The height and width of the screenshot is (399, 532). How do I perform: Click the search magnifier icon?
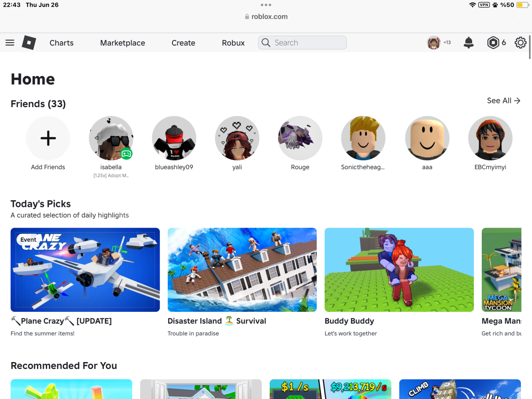pos(266,42)
